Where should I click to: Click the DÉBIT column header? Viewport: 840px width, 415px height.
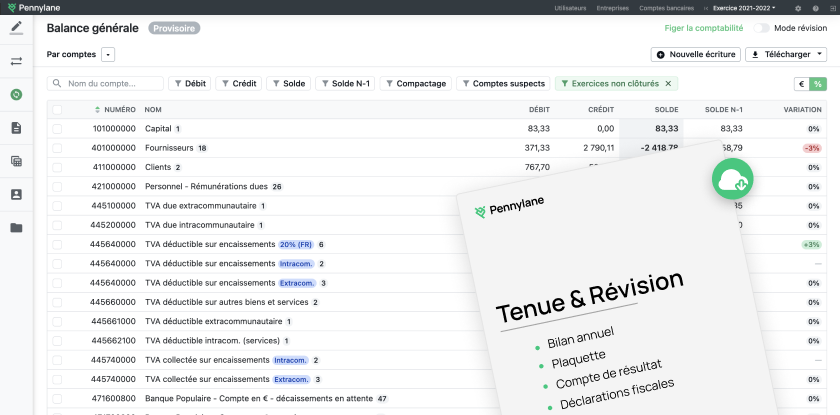click(x=539, y=110)
